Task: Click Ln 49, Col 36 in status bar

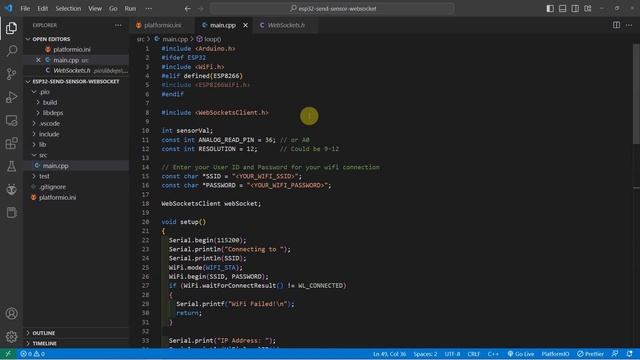Action: [389, 354]
